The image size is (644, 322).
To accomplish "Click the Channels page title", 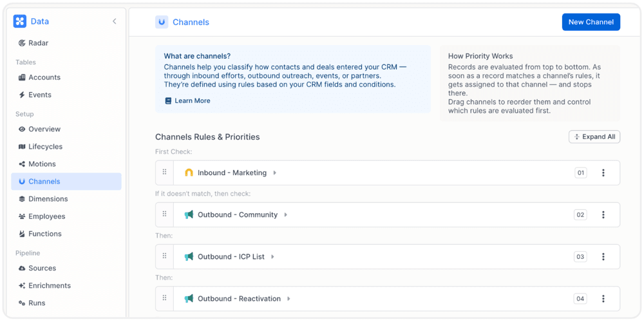I will click(x=191, y=22).
